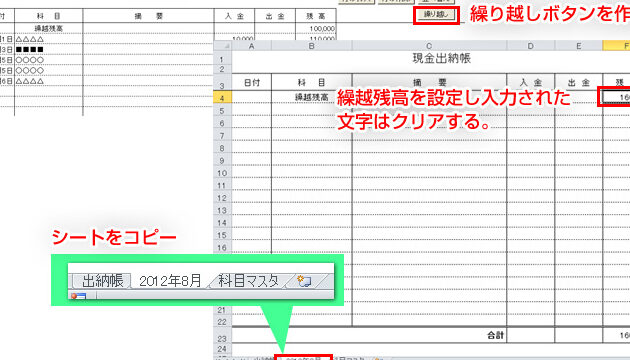Select row 4 header highlighted in orange
Screen dimensions: 630x360
tap(222, 98)
